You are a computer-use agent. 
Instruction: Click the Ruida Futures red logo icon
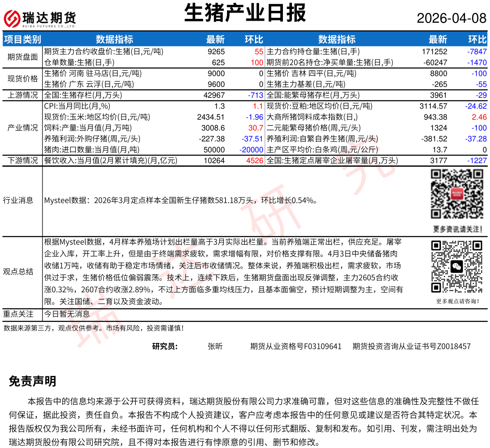[x=12, y=18]
